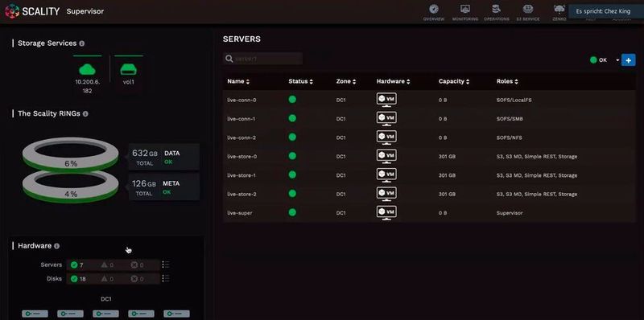The width and height of the screenshot is (644, 320).
Task: Open the Overview section in top navigation
Action: click(434, 12)
